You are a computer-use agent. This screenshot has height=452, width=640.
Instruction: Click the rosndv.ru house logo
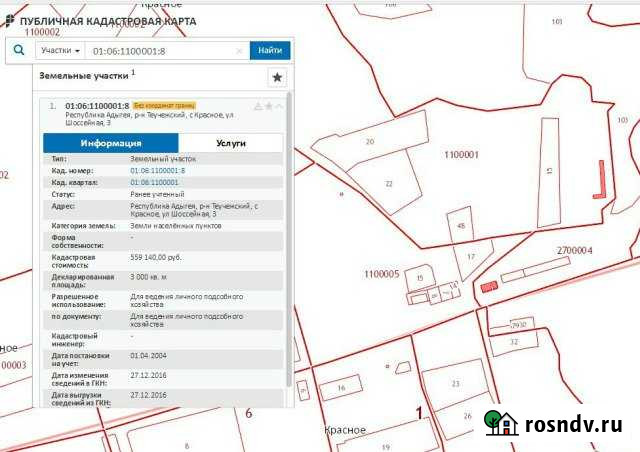499,422
